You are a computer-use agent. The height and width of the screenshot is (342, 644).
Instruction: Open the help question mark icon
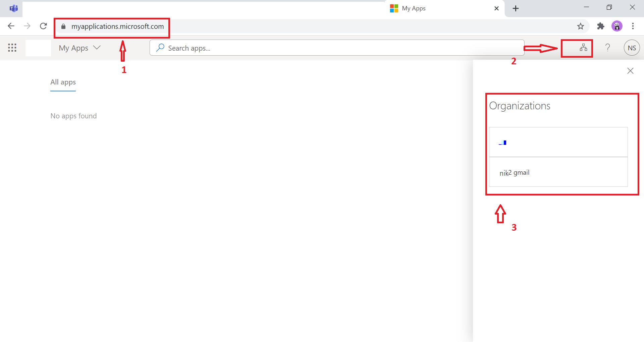click(607, 48)
